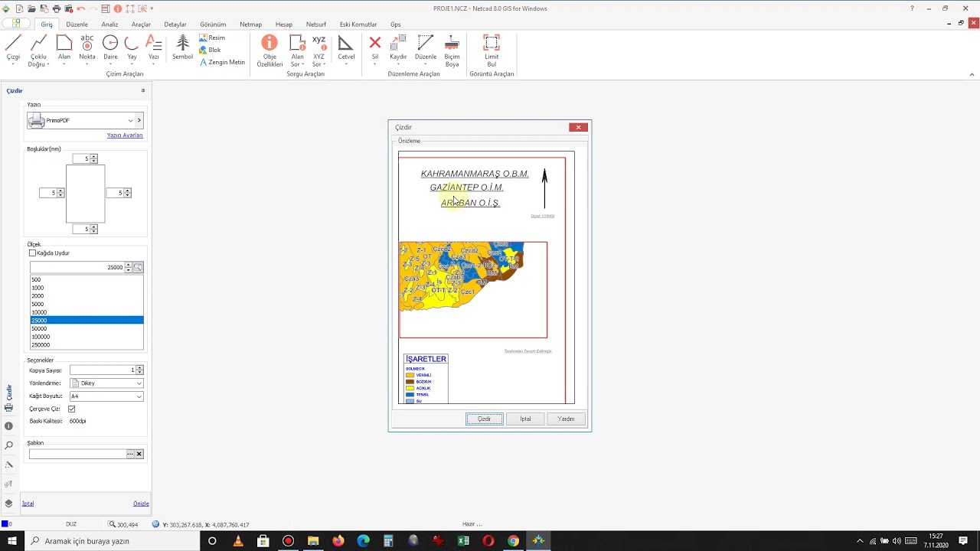
Task: Click the Şablon input field
Action: [x=77, y=454]
